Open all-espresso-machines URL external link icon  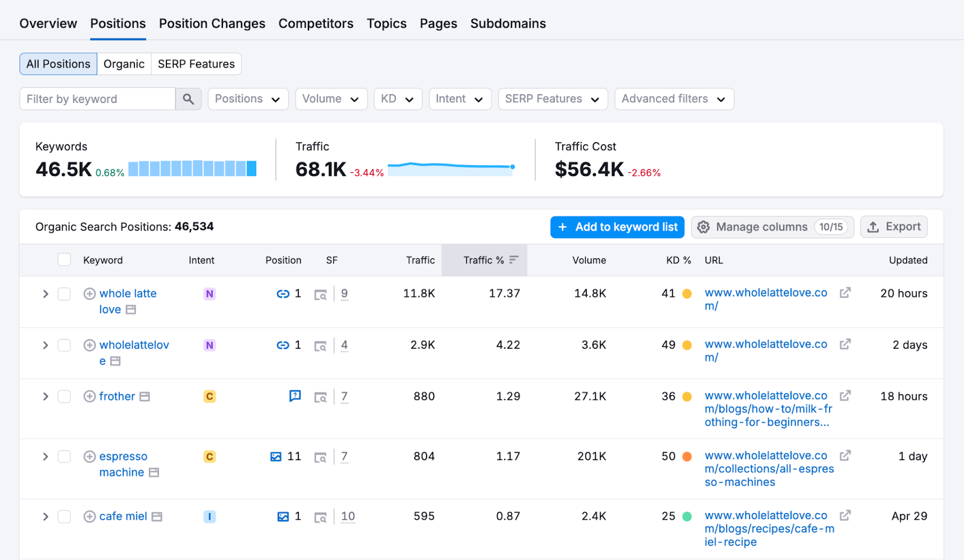[845, 455]
